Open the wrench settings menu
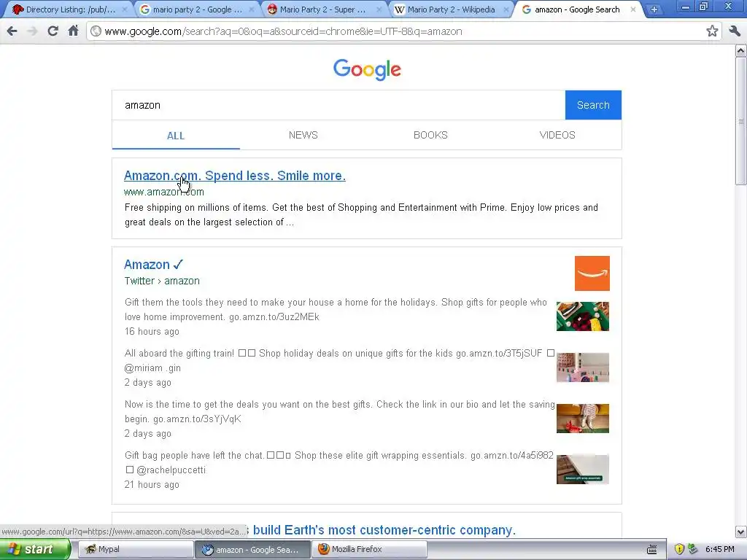This screenshot has width=747, height=560. coord(734,31)
